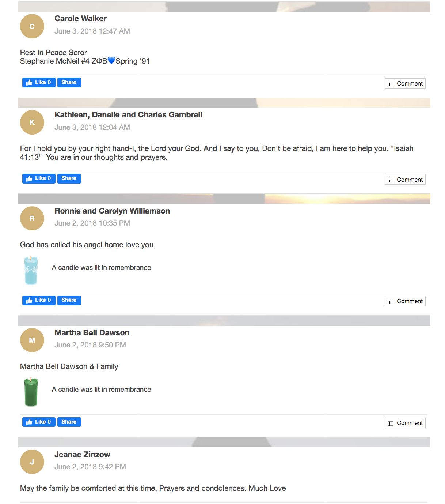The width and height of the screenshot is (445, 504).
Task: Share Martha Bell Dawson's post
Action: coord(69,422)
